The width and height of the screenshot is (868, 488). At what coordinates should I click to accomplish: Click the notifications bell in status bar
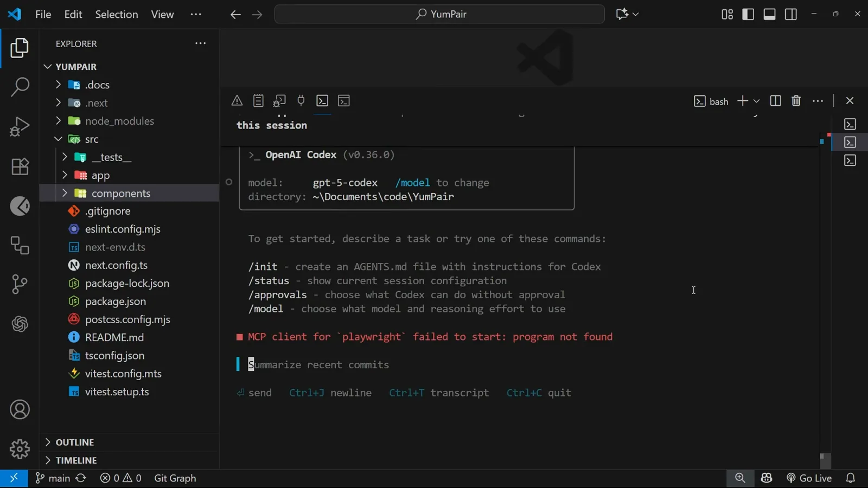pyautogui.click(x=851, y=478)
